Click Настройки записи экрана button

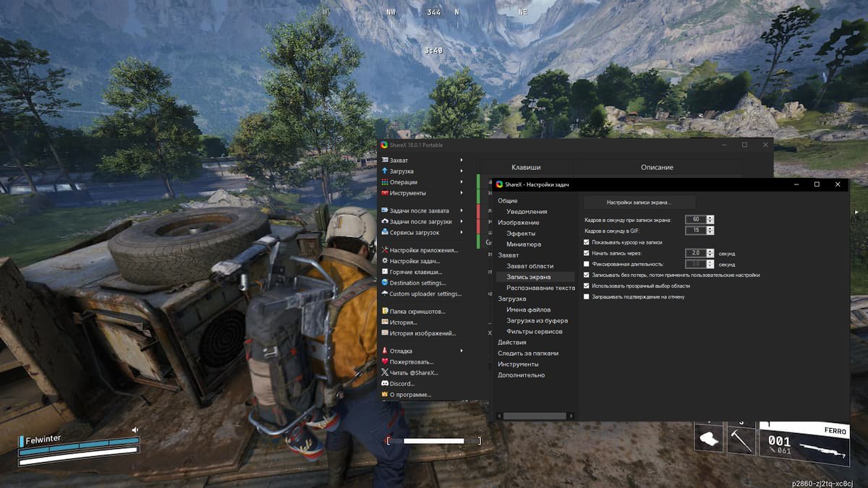[639, 202]
